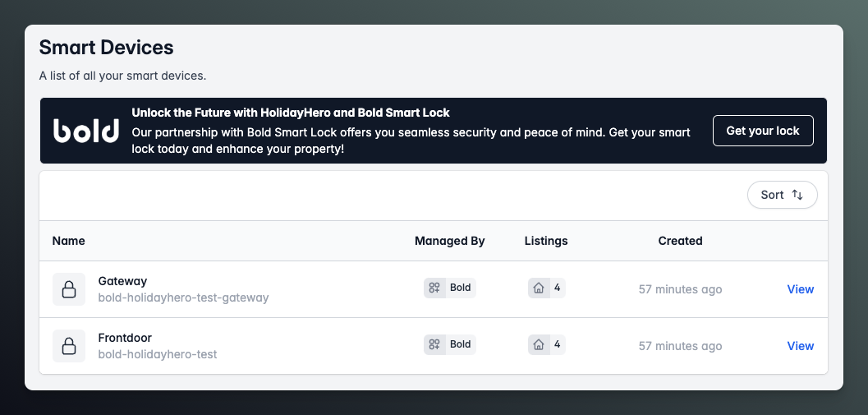Click the Name column header
The height and width of the screenshot is (415, 868).
pyautogui.click(x=69, y=241)
